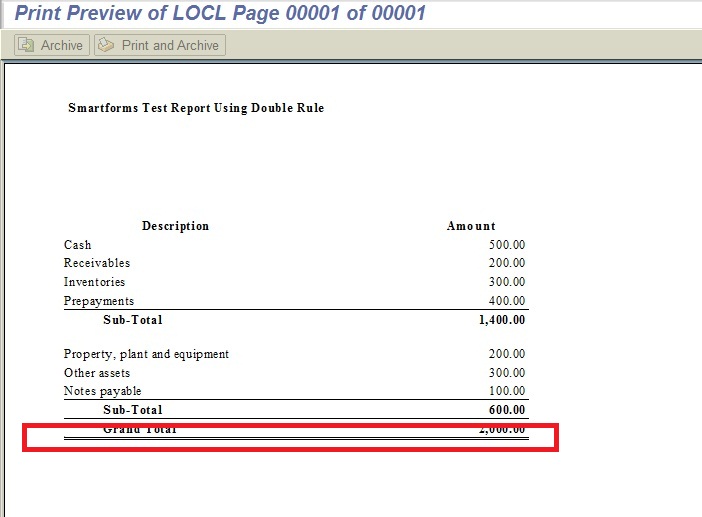Viewport: 702px width, 517px height.
Task: Click the 300.00 amount for Inventories
Action: coord(507,282)
